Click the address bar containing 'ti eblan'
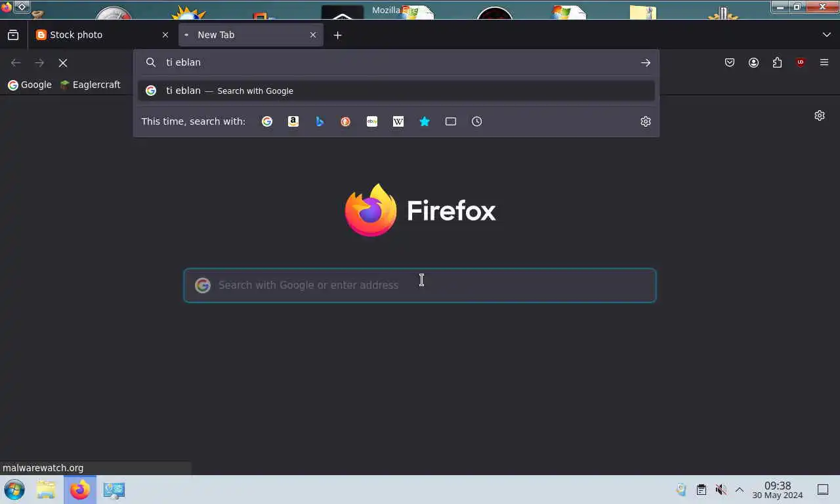840x504 pixels. [x=396, y=62]
